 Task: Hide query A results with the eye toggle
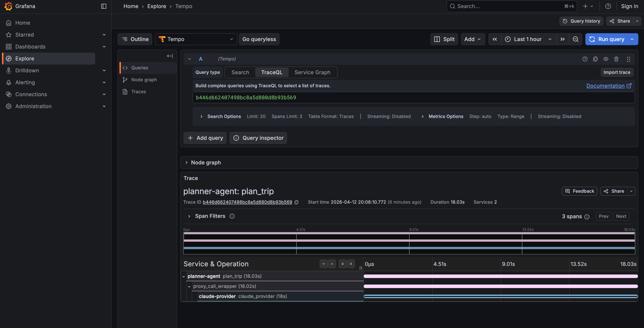tap(606, 59)
